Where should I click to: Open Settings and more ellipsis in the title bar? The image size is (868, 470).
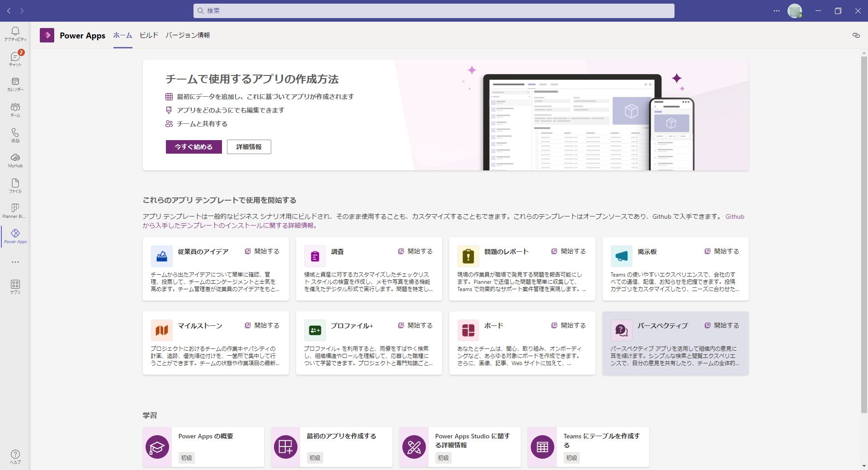(777, 11)
